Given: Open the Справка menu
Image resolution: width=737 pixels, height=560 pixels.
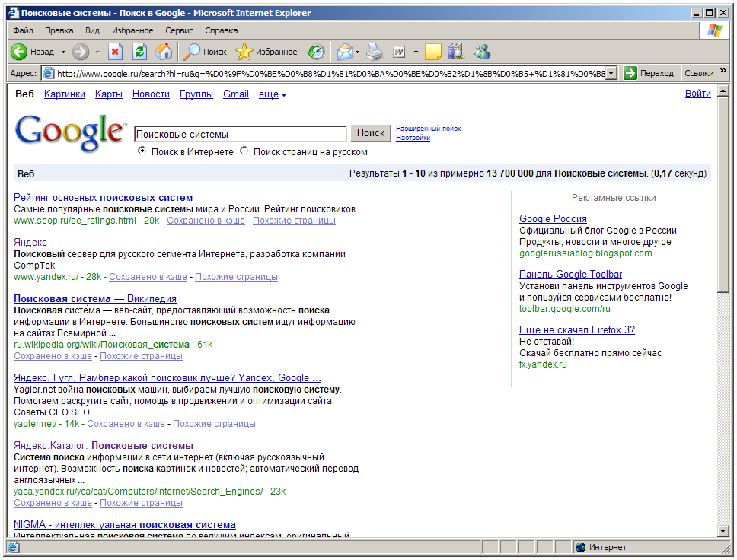Looking at the screenshot, I should (221, 30).
